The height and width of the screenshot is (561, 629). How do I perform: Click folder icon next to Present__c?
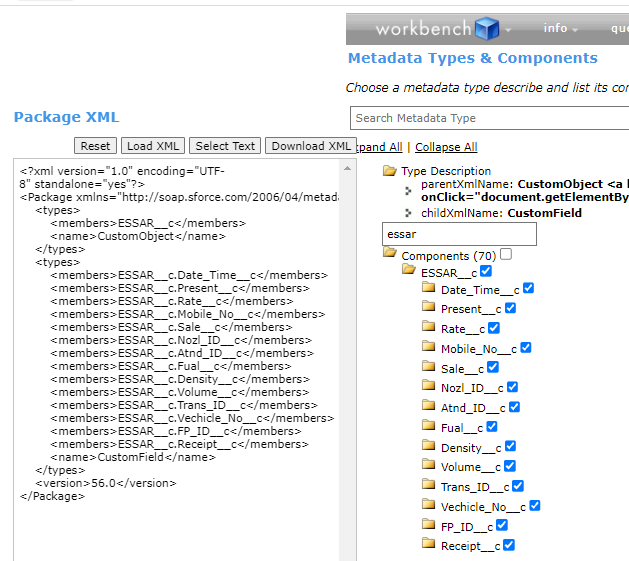[x=428, y=307]
